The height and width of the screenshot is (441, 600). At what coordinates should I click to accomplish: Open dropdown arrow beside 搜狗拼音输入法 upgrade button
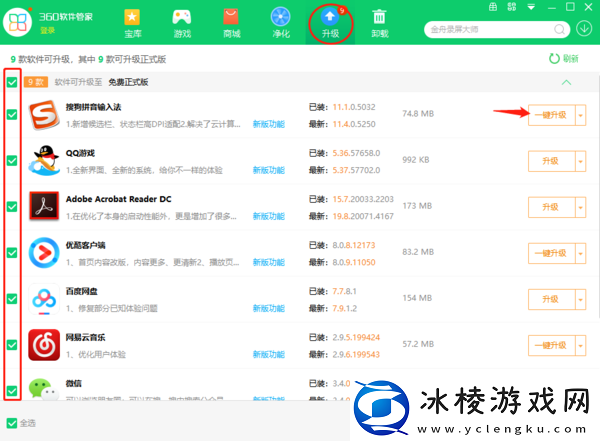coord(580,115)
